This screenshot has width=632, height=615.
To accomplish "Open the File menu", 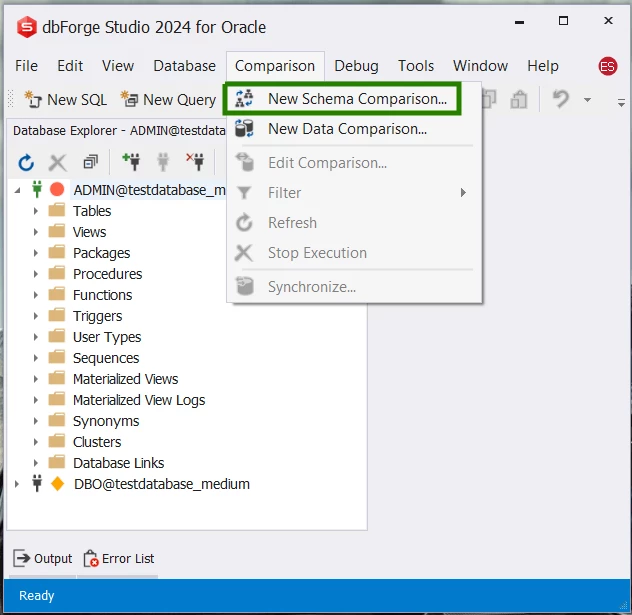I will pos(26,66).
